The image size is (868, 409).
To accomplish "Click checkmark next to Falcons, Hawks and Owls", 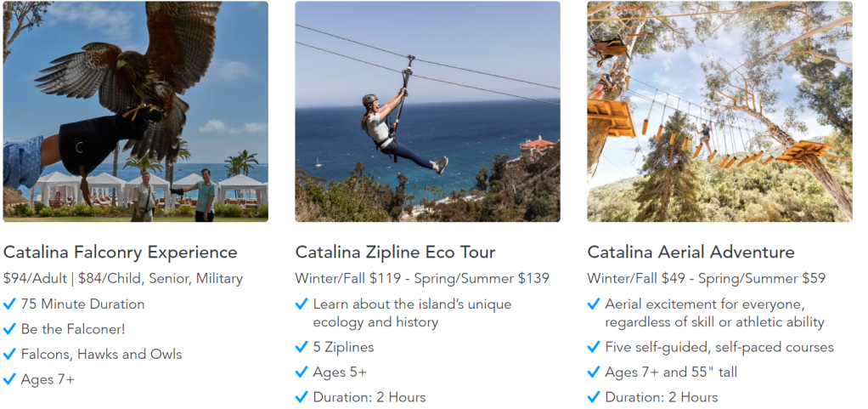I will click(x=9, y=354).
